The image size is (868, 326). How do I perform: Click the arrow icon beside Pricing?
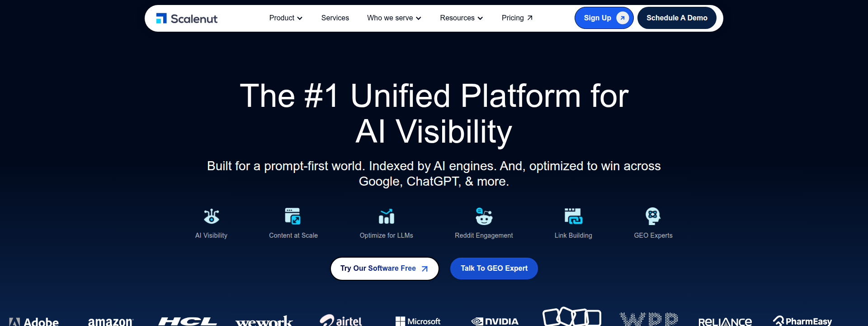pyautogui.click(x=530, y=18)
